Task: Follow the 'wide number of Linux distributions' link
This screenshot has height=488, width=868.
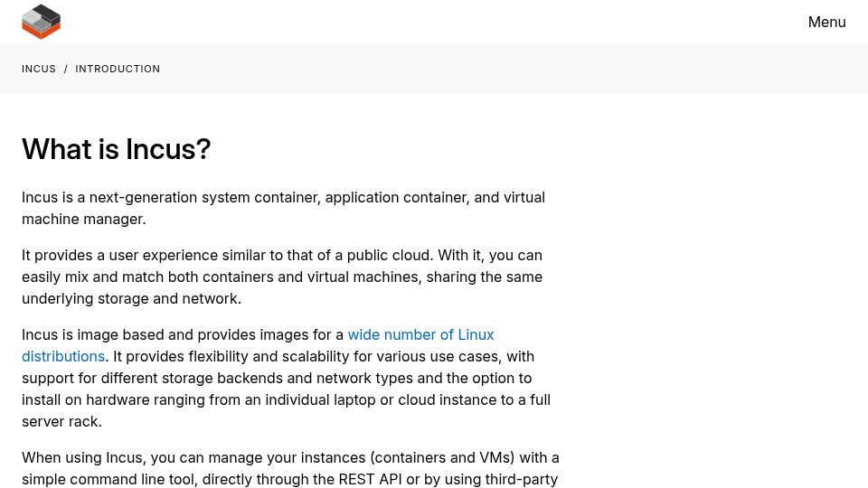Action: pyautogui.click(x=420, y=334)
